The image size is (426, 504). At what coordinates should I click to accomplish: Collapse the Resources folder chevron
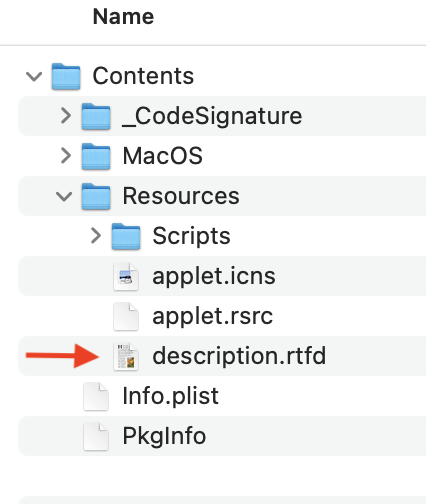click(x=64, y=197)
